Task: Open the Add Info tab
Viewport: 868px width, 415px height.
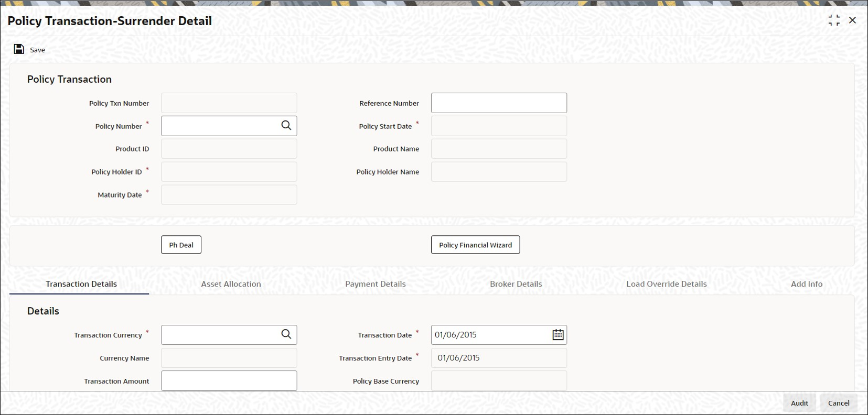Action: click(807, 284)
